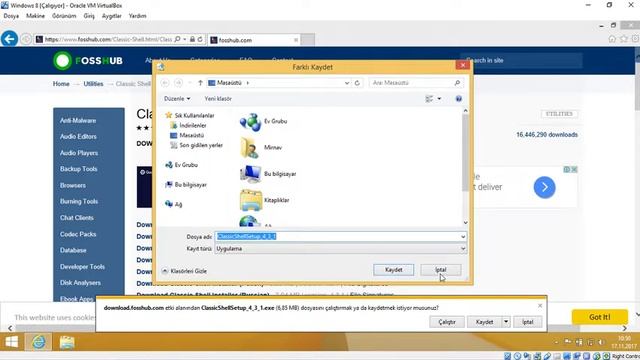Click the Ev Grubu file icon
The image size is (640, 360).
point(250,122)
